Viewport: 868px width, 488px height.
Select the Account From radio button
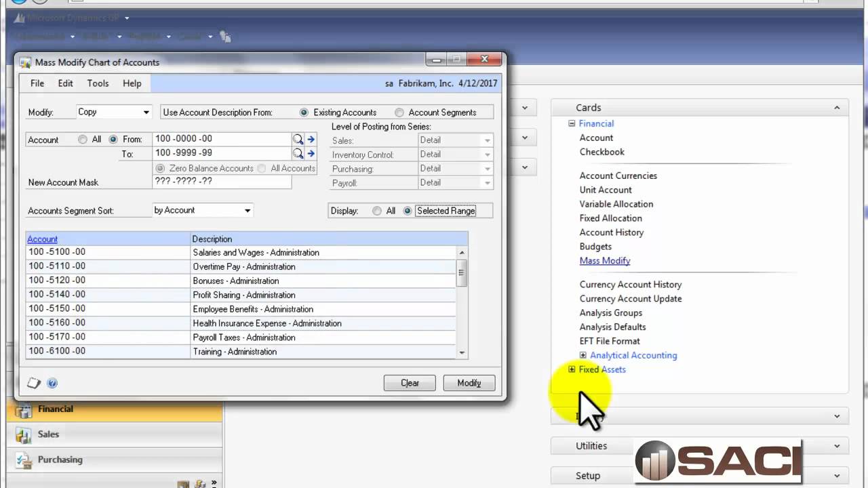[113, 139]
